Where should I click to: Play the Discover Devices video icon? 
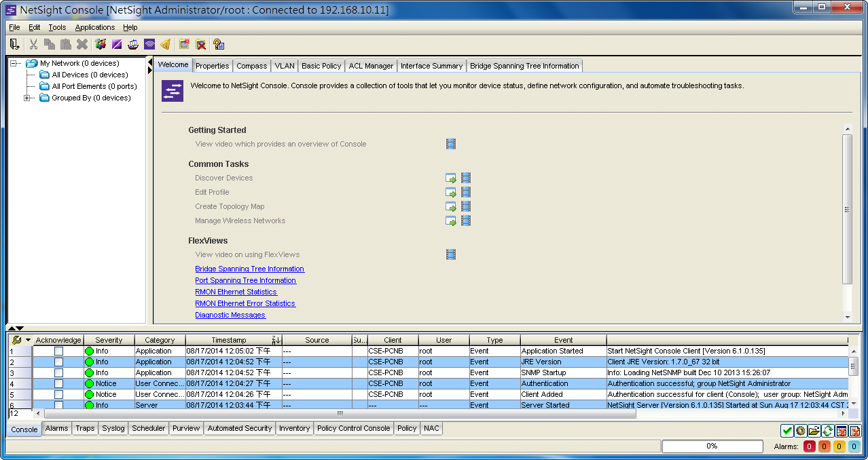[466, 178]
